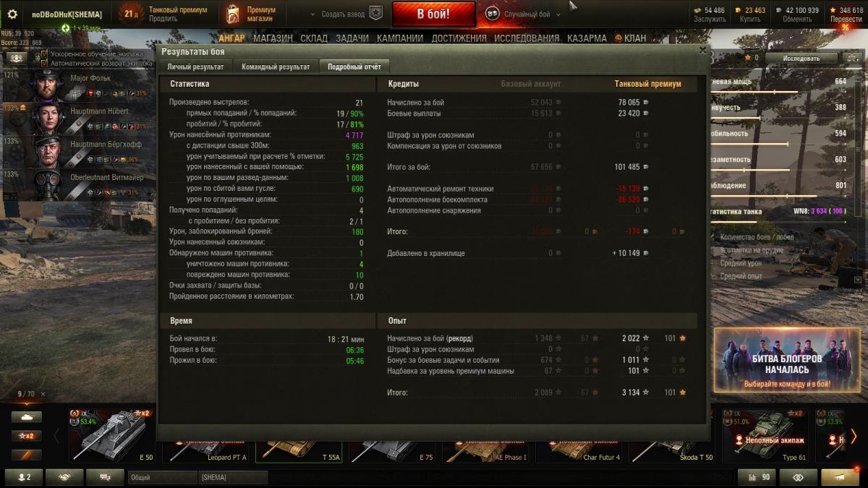Click the [SHEMA] chat channel tab
This screenshot has height=488, width=868.
[232, 478]
